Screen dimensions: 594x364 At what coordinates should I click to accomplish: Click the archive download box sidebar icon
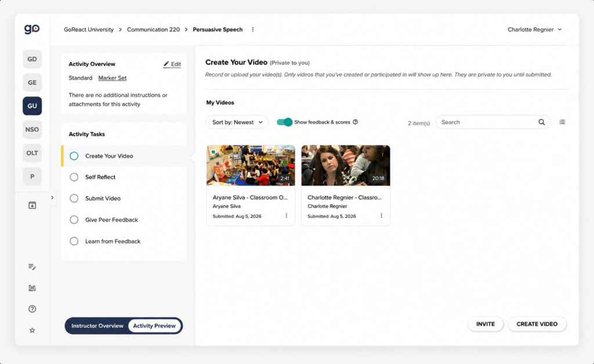coord(32,205)
